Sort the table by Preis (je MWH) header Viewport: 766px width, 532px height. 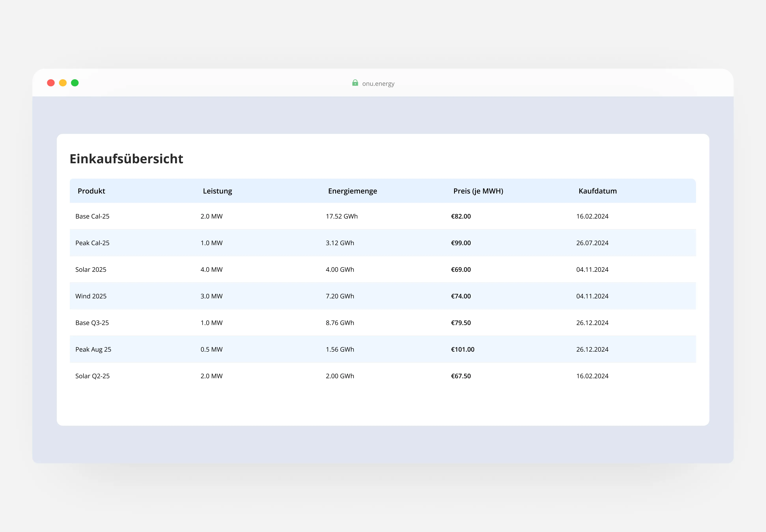478,191
